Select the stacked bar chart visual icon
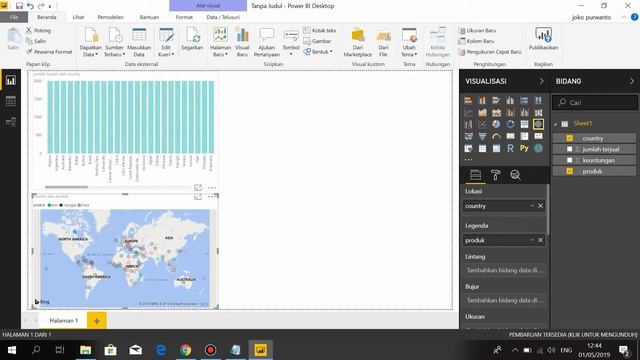 pyautogui.click(x=468, y=100)
